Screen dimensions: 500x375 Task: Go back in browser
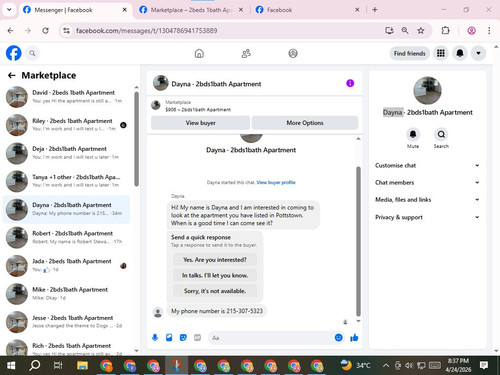pyautogui.click(x=11, y=31)
